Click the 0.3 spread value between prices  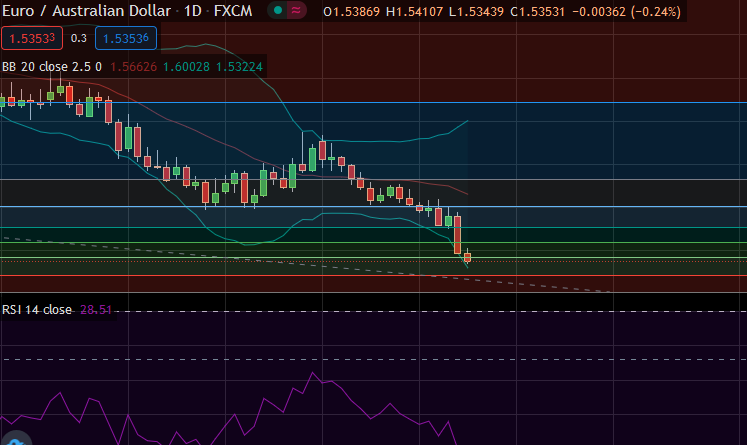tap(79, 39)
